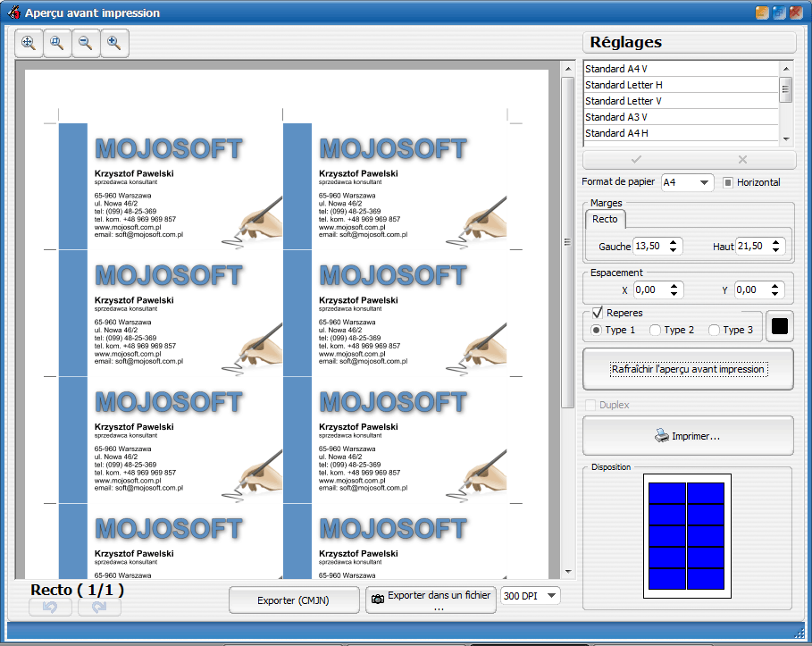Enable the Horizontal orientation checkbox
Viewport: 812px width, 646px height.
pyautogui.click(x=728, y=182)
